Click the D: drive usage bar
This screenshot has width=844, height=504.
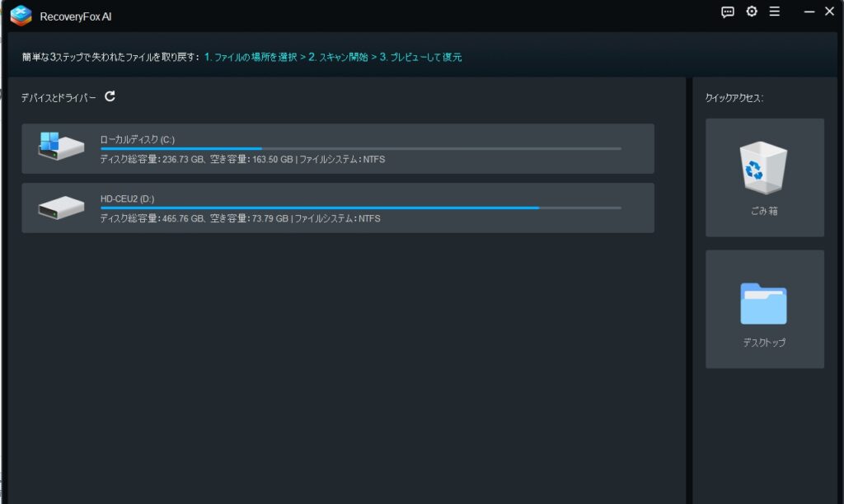pos(360,208)
